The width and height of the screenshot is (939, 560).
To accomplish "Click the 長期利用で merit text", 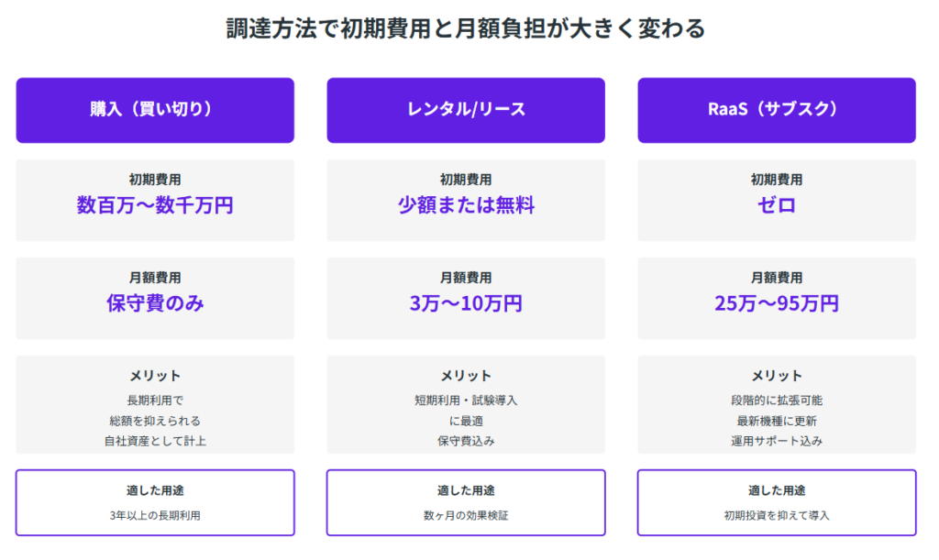I will pos(155,401).
